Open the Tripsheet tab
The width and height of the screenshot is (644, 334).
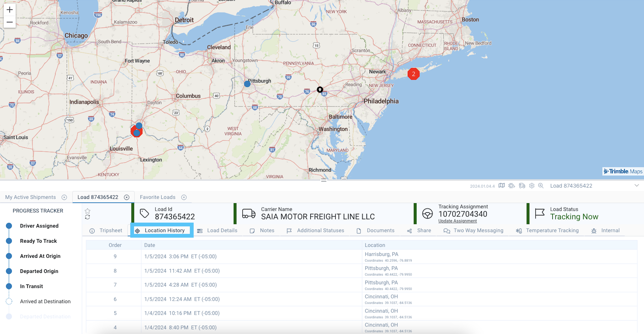pos(106,230)
